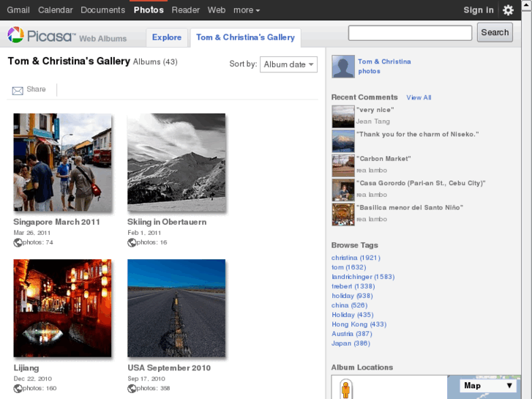The width and height of the screenshot is (532, 399).
Task: Open Skiing in Obertauern album cover
Action: pos(176,163)
